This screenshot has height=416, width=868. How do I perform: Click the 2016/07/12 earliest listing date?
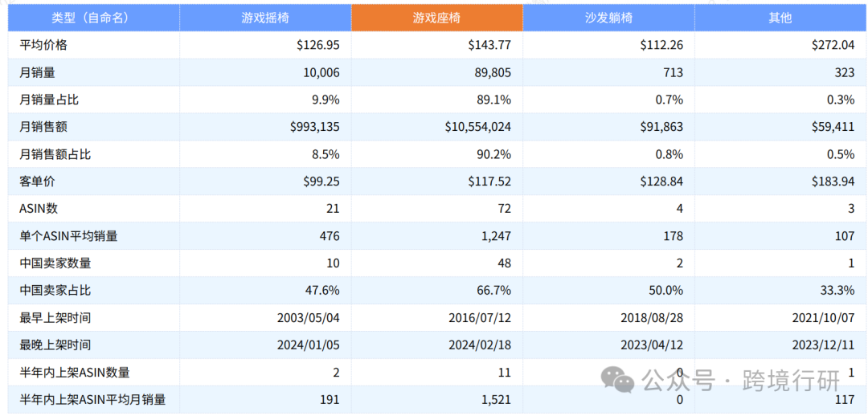click(x=480, y=318)
